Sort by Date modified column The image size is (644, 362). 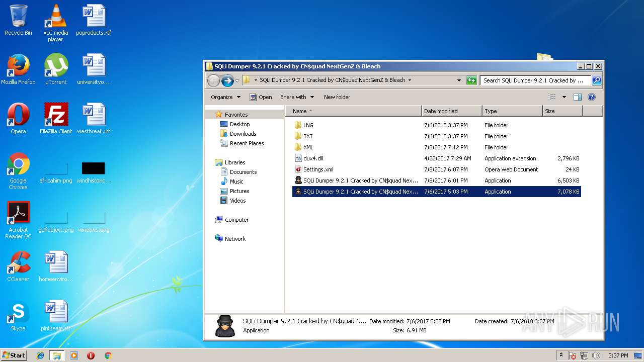tap(452, 111)
